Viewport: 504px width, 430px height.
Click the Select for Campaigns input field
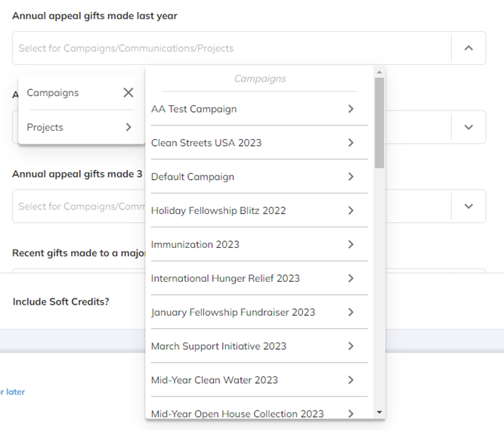[x=227, y=48]
